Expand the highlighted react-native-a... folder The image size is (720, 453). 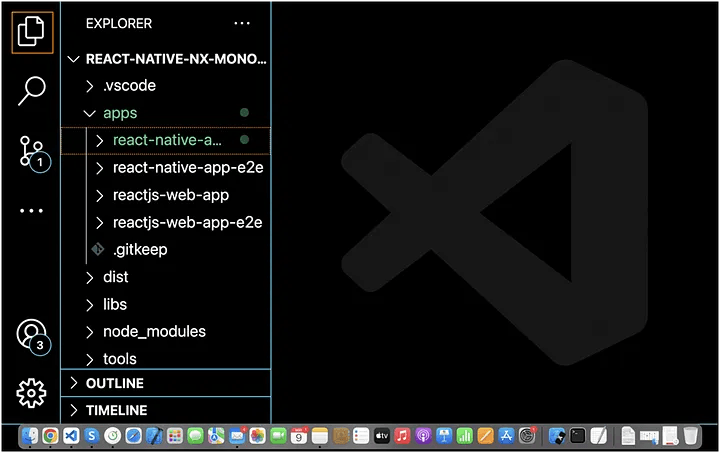click(x=166, y=140)
